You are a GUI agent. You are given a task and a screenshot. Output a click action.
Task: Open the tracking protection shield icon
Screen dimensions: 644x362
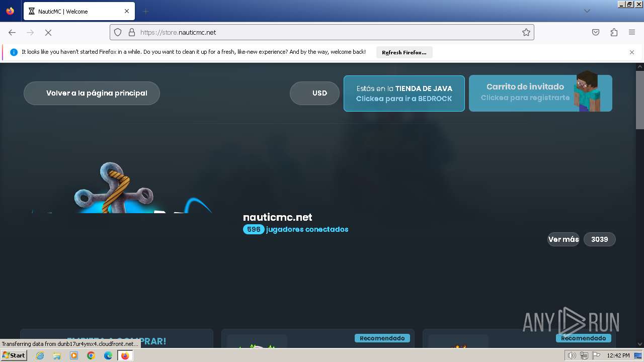(118, 32)
